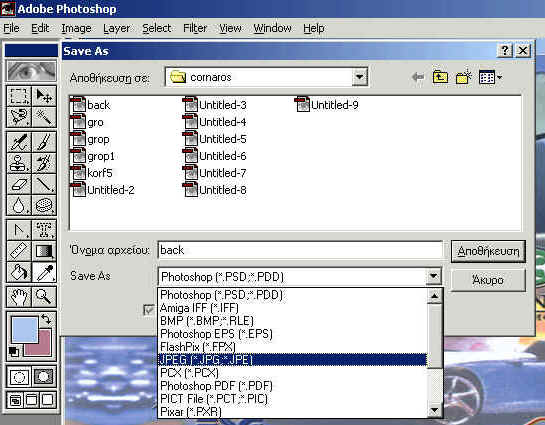Open the light blue foreground color swatch
This screenshot has width=545, height=425.
[x=24, y=329]
